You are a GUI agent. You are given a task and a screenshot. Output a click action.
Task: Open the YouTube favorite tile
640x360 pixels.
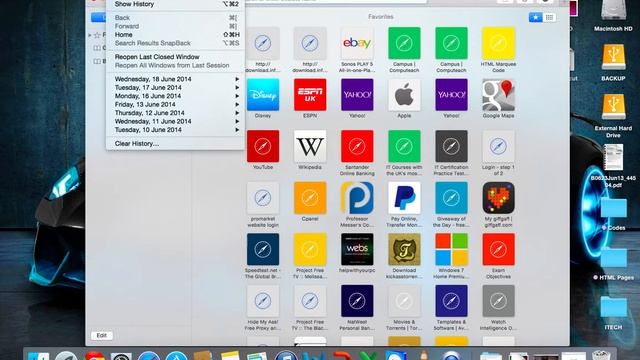263,146
